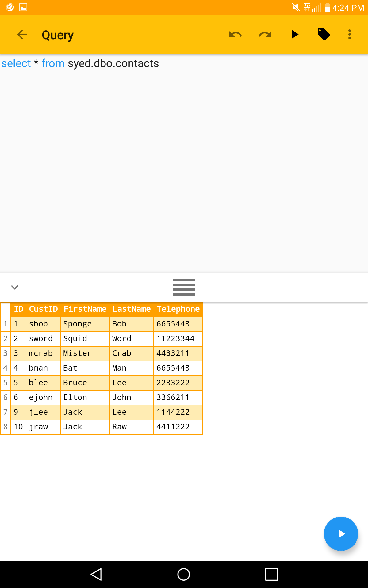Select cell 'ejohn'

(x=43, y=398)
